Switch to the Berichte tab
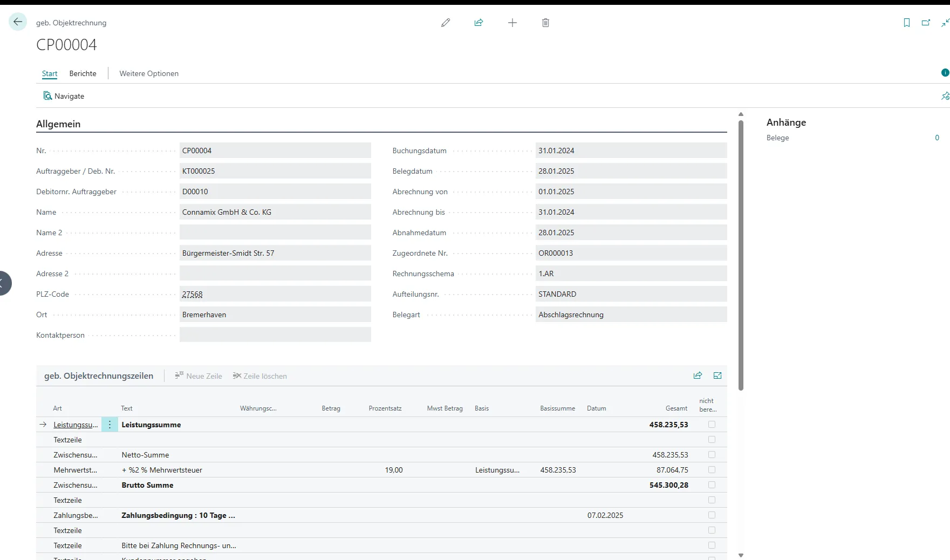The image size is (950, 560). click(83, 73)
